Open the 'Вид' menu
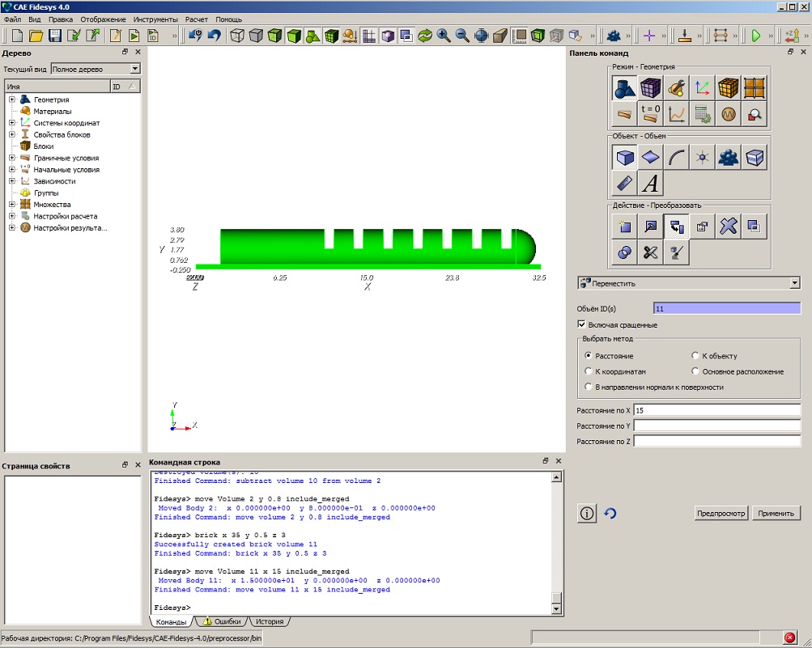The image size is (812, 648). (x=35, y=19)
